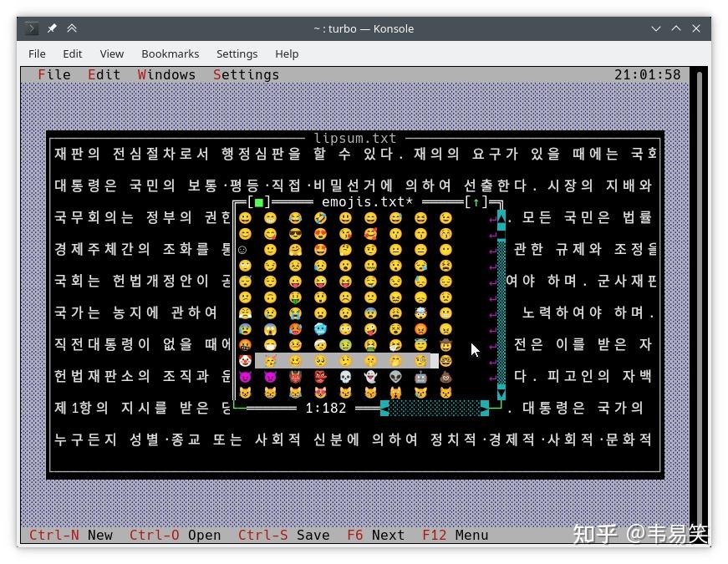Open Konsole Bookmarks menu
The height and width of the screenshot is (564, 728).
tap(171, 53)
